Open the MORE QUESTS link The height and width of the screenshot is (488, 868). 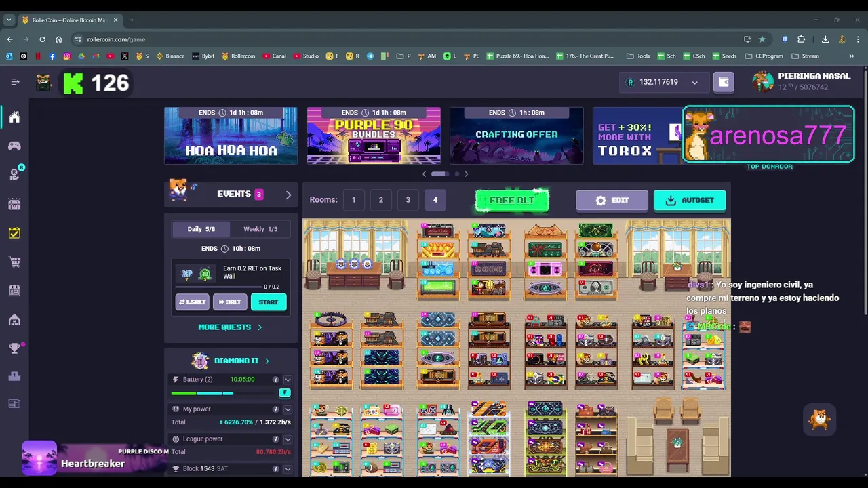pos(230,327)
